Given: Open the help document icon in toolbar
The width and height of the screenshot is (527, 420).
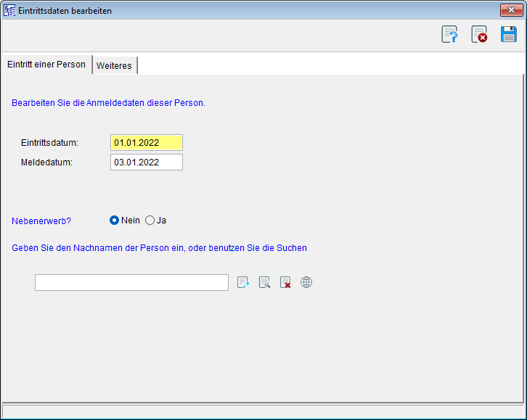Looking at the screenshot, I should coord(449,34).
